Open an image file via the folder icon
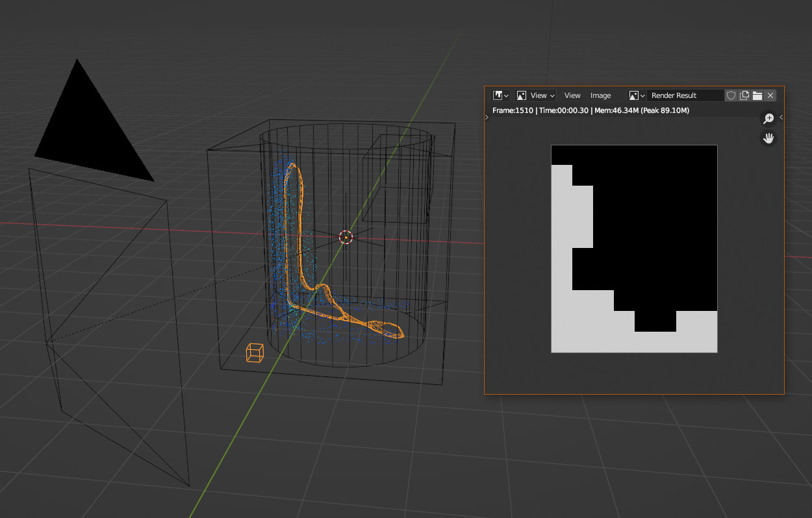The height and width of the screenshot is (518, 812). pyautogui.click(x=757, y=95)
